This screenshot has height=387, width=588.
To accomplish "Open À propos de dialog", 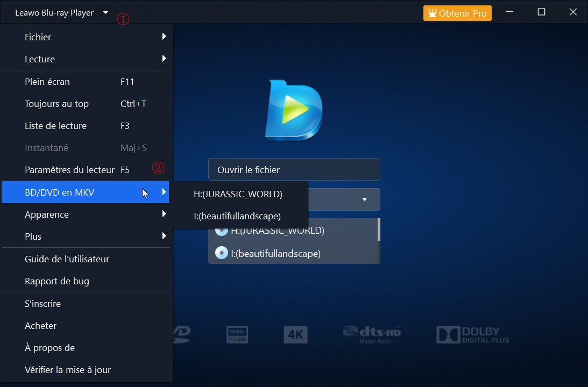I will (86, 348).
